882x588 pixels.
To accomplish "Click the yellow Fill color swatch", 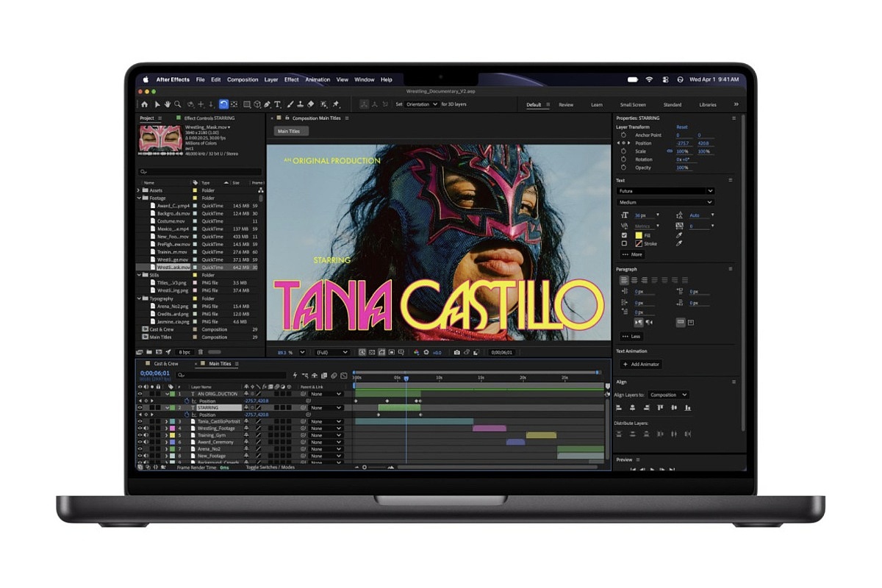I will click(638, 235).
